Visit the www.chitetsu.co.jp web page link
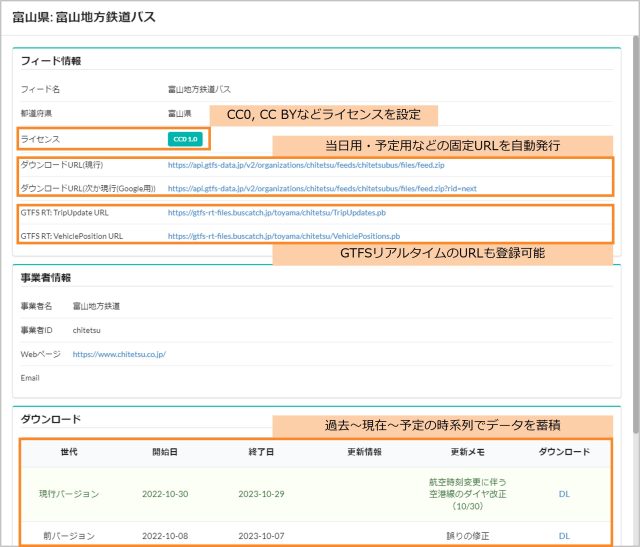Image resolution: width=640 pixels, height=547 pixels. [x=118, y=354]
